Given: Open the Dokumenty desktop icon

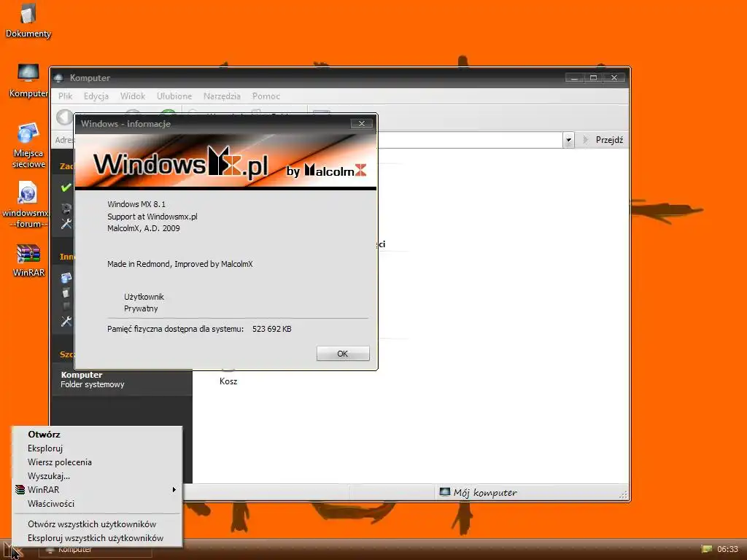Looking at the screenshot, I should pos(28,20).
